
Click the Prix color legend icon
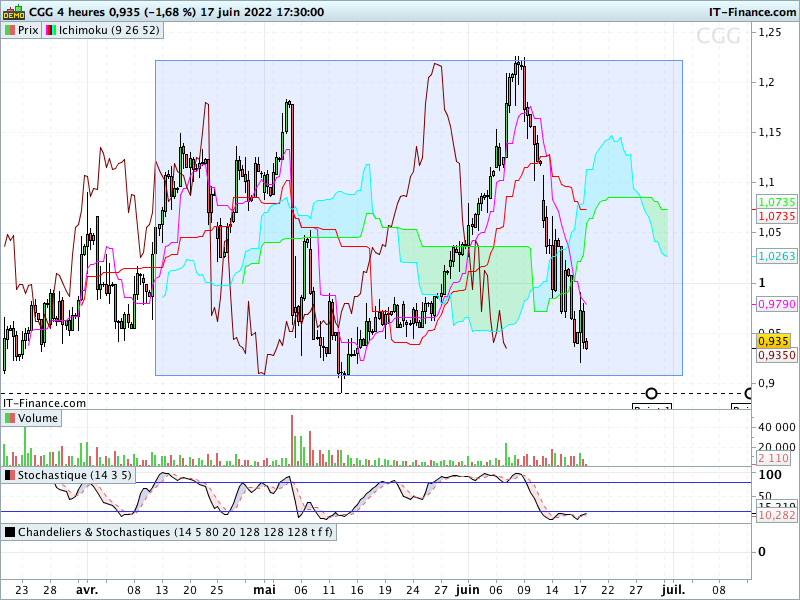(10, 30)
